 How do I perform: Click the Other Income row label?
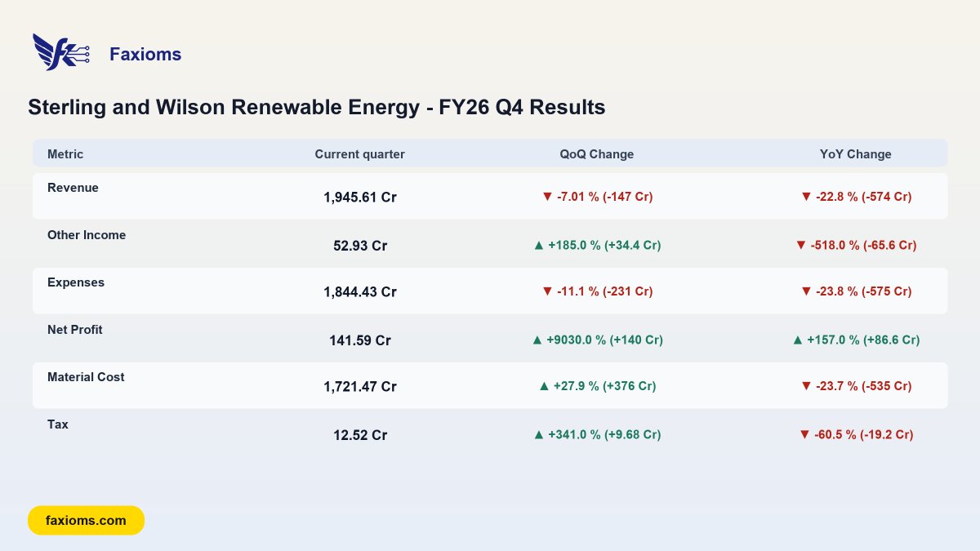pyautogui.click(x=87, y=235)
